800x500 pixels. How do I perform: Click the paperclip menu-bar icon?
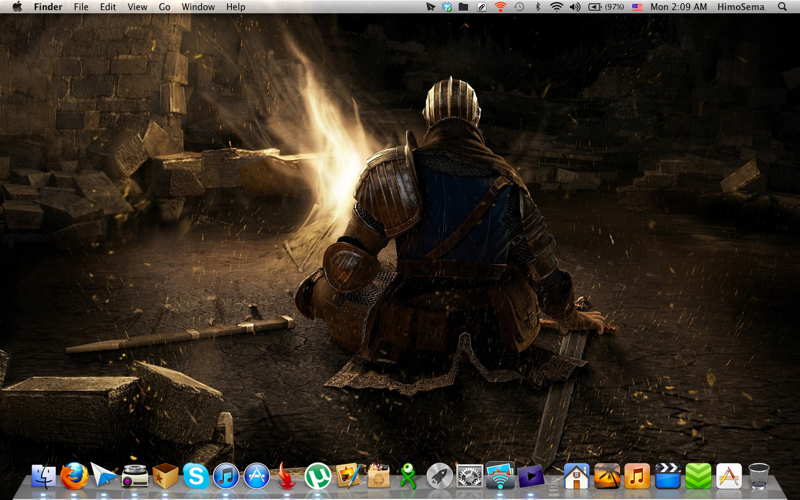(481, 7)
